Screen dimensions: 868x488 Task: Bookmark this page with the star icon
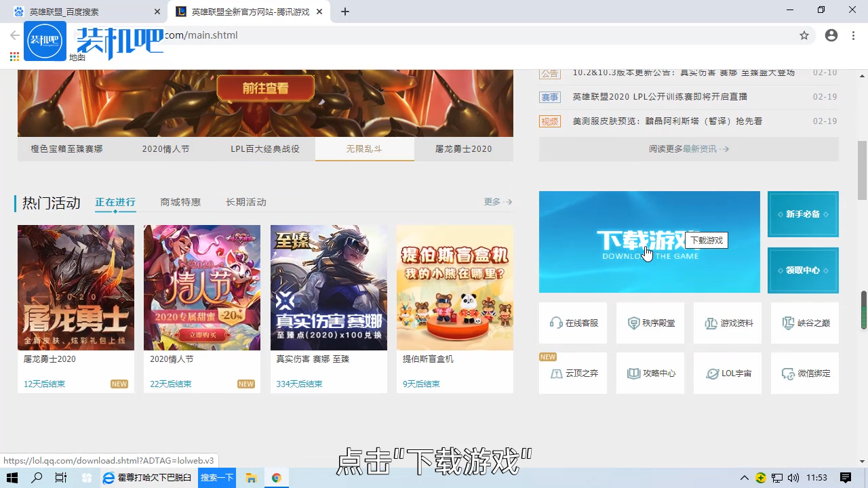click(x=804, y=35)
